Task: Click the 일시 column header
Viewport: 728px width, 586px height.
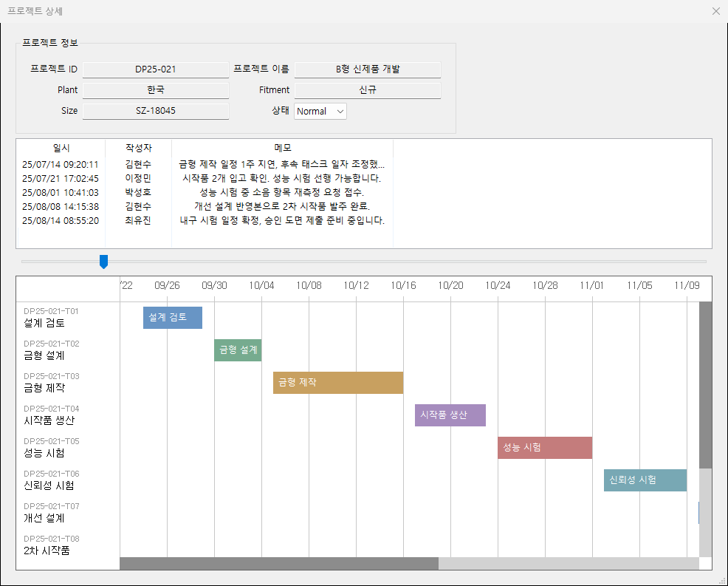Action: click(61, 148)
